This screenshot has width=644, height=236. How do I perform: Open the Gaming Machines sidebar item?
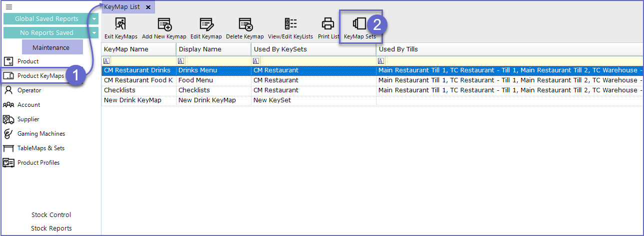pos(41,134)
